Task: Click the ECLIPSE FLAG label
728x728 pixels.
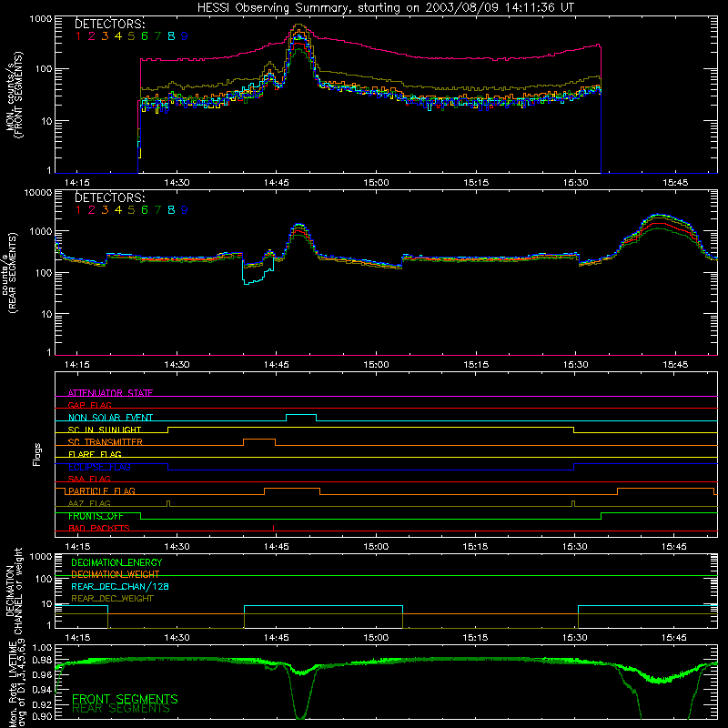Action: pyautogui.click(x=99, y=467)
